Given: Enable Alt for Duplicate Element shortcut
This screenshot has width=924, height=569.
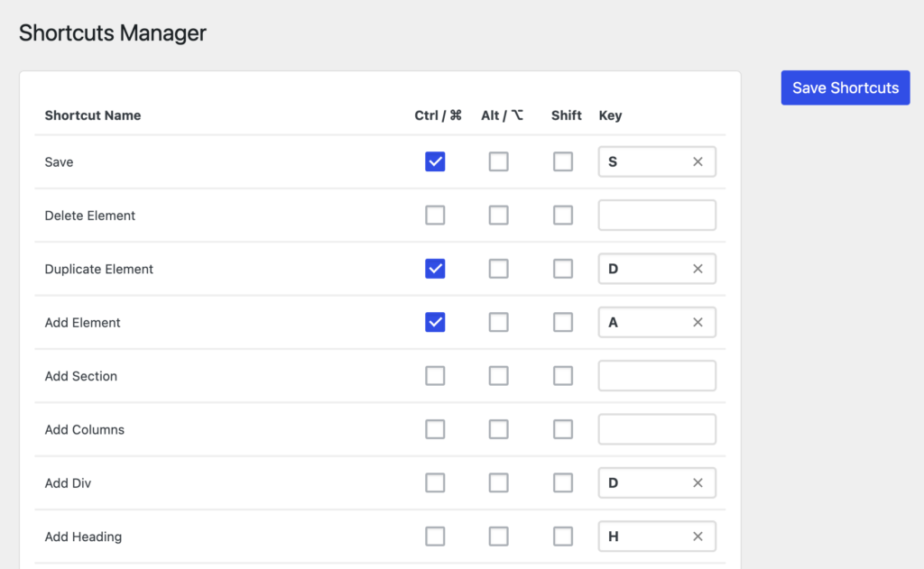Looking at the screenshot, I should pyautogui.click(x=498, y=270).
